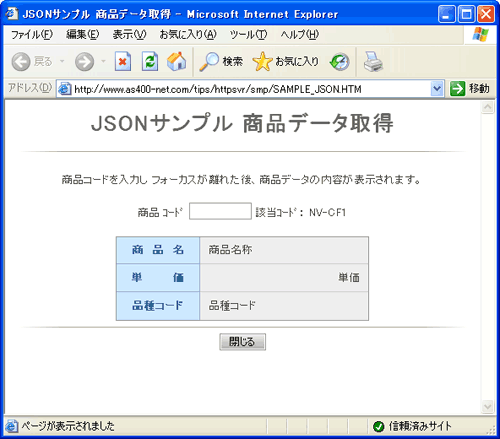Maximize the Internet Explorer window
This screenshot has height=439, width=500.
(x=466, y=14)
